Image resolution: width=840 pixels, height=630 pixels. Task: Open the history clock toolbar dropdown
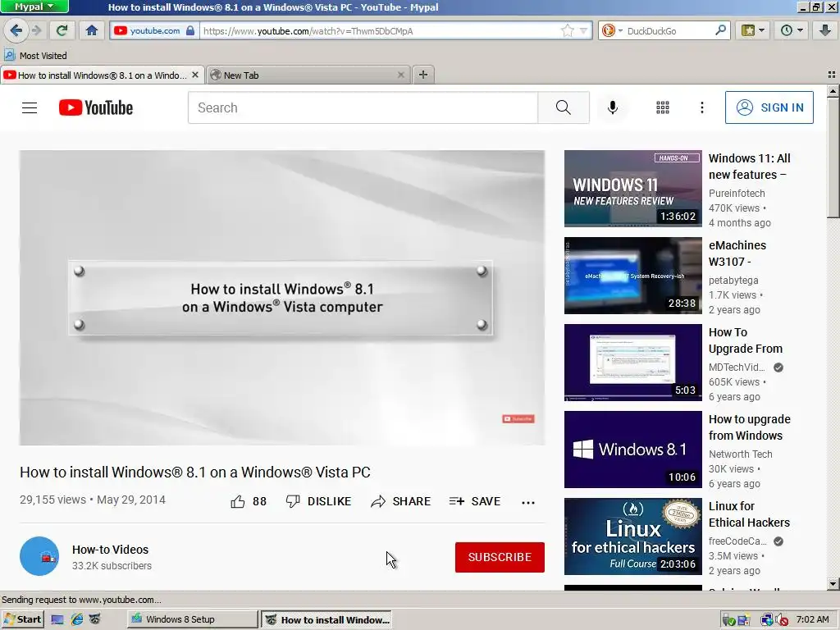791,30
